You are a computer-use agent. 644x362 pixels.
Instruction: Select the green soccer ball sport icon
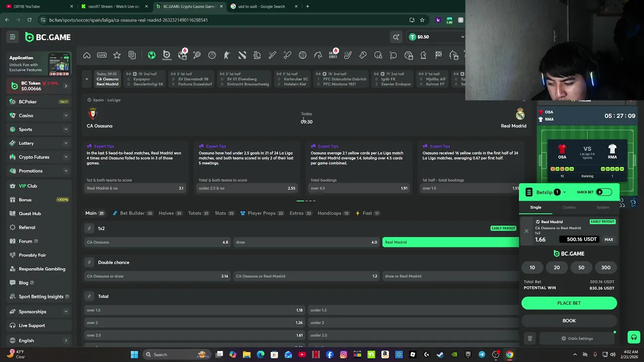click(x=151, y=55)
